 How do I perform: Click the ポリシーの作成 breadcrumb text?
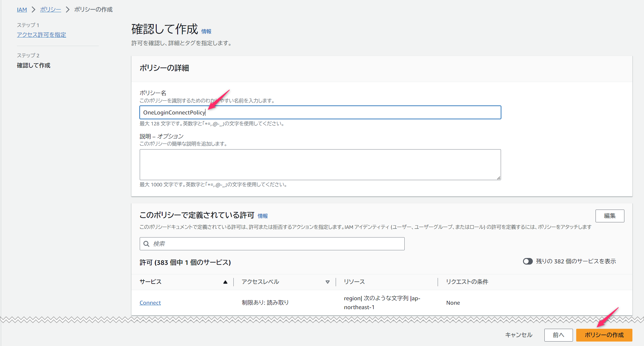(93, 10)
